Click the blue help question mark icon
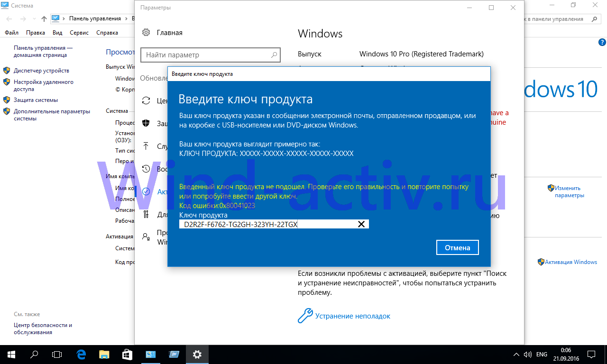The image size is (607, 364). (602, 42)
